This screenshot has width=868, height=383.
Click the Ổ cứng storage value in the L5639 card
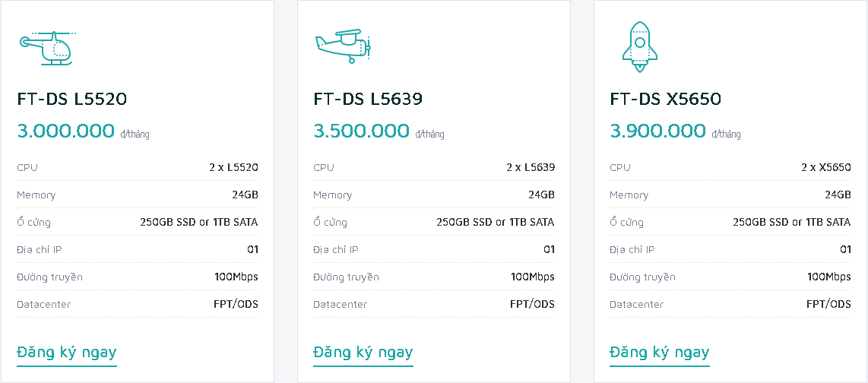pyautogui.click(x=496, y=222)
